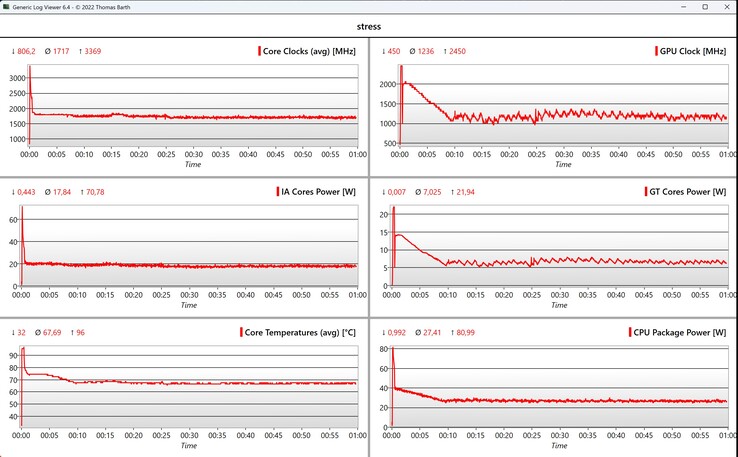Image resolution: width=738 pixels, height=457 pixels.
Task: Click red swatch beside Core Temperatures (avg)
Action: click(x=241, y=332)
